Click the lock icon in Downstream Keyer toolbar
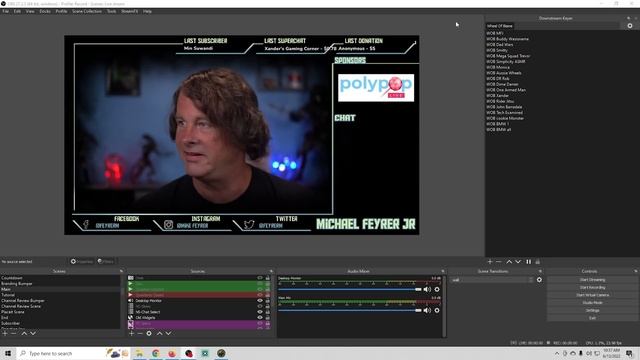The width and height of the screenshot is (640, 360). tap(538, 262)
